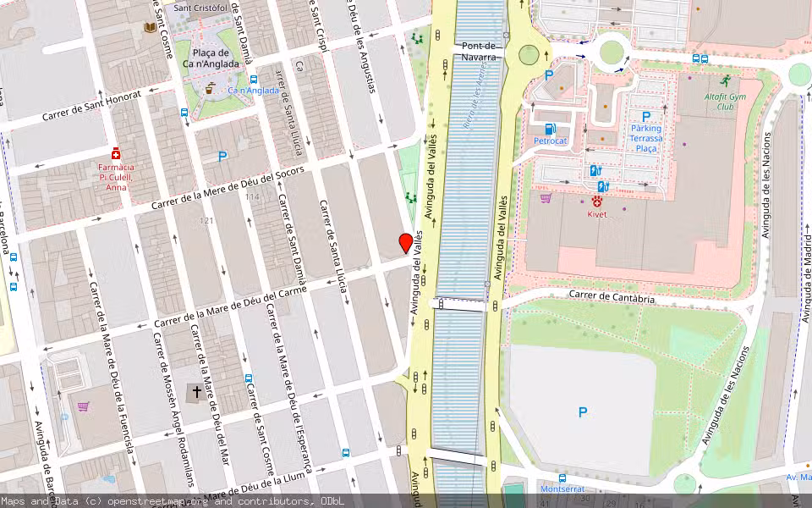Click the EV charging station icon in the parking lot
812x508 pixels.
point(594,171)
